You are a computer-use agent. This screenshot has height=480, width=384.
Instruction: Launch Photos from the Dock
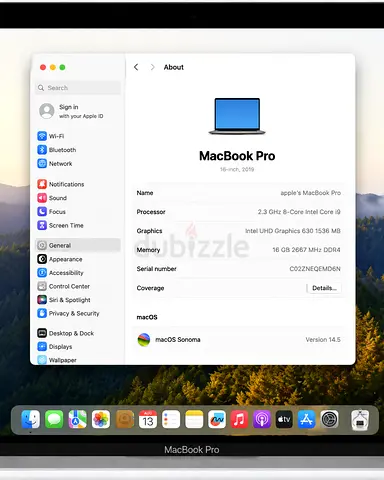click(101, 419)
